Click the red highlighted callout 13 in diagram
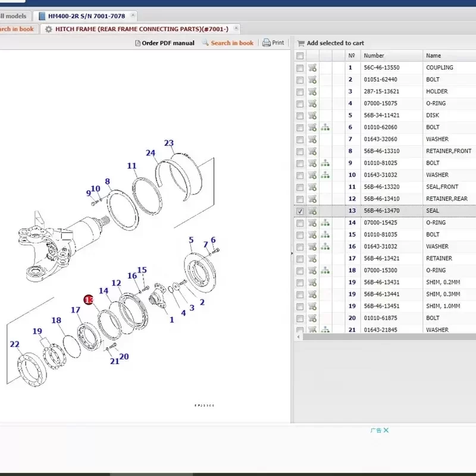Image resolution: width=476 pixels, height=476 pixels. click(x=89, y=300)
